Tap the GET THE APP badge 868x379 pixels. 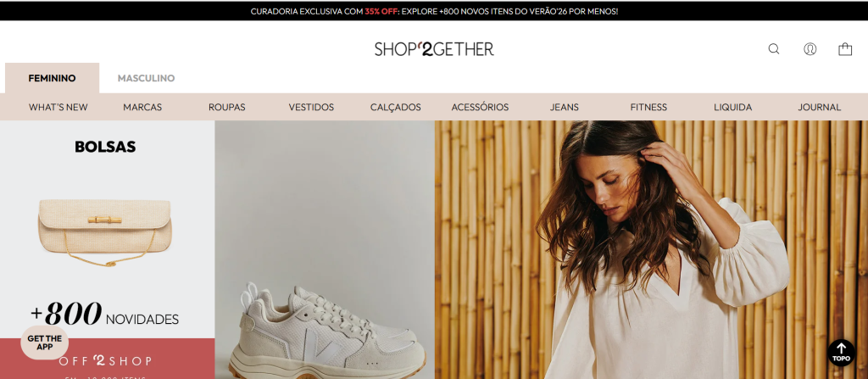click(45, 343)
